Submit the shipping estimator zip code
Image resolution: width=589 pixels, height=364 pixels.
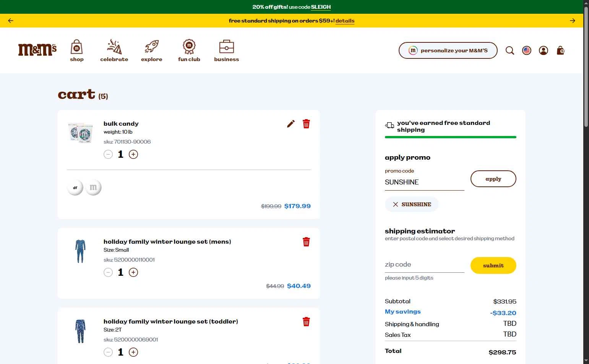point(493,265)
